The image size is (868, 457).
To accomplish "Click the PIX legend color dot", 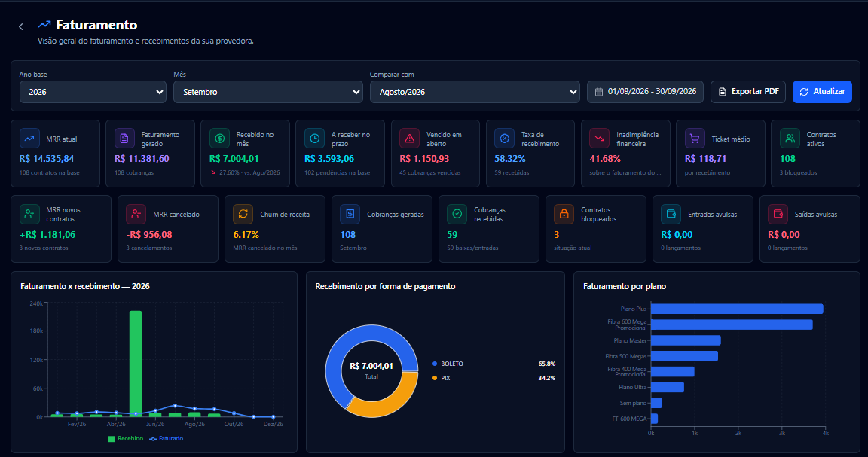I will 435,378.
